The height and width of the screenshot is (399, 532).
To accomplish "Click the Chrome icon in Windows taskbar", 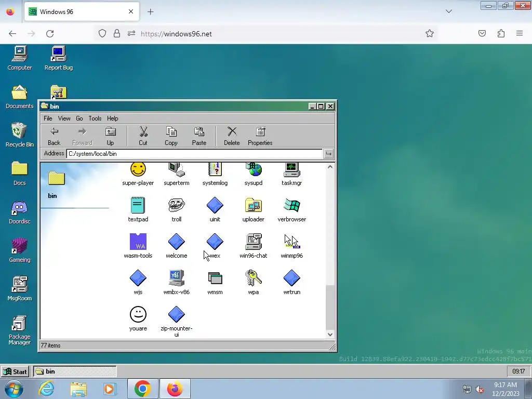I will coord(142,389).
